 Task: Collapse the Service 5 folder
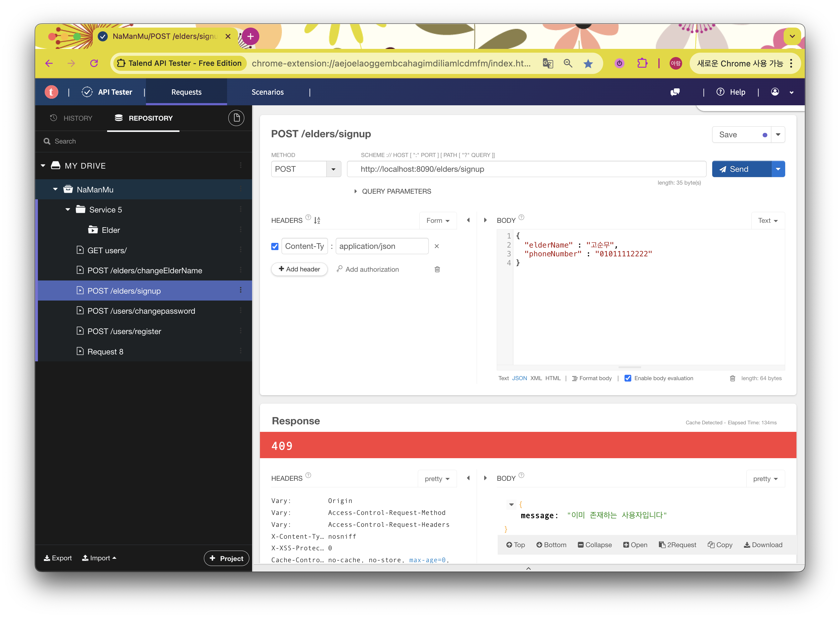[68, 209]
